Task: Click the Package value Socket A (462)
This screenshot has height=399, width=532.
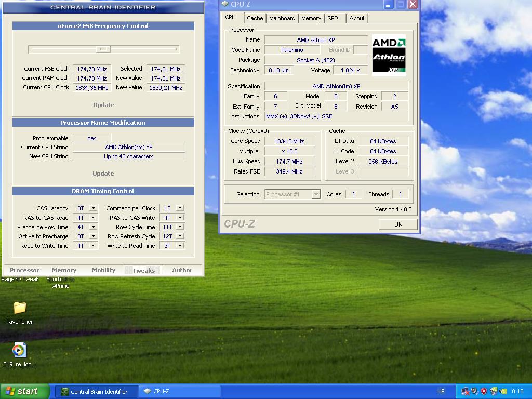Action: tap(316, 60)
